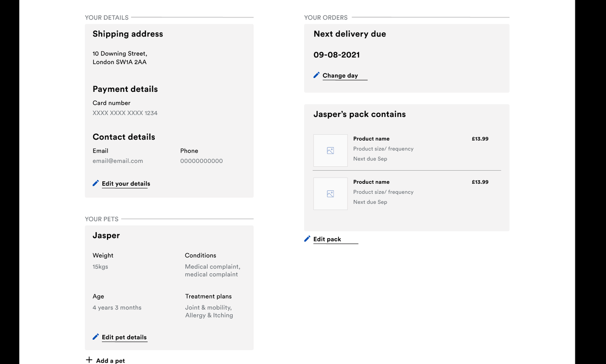This screenshot has height=364, width=606.
Task: Click the second product's image placeholder icon
Action: tap(330, 194)
